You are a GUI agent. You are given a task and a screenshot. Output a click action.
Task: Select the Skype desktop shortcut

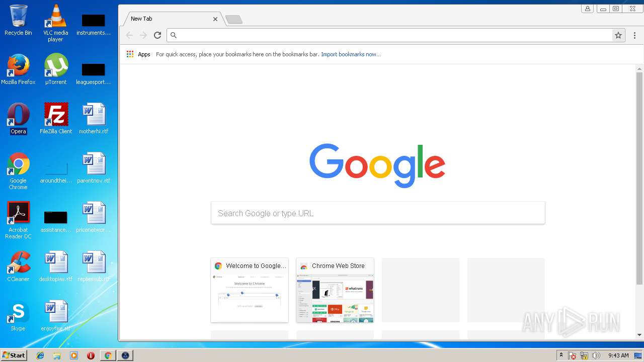18,316
